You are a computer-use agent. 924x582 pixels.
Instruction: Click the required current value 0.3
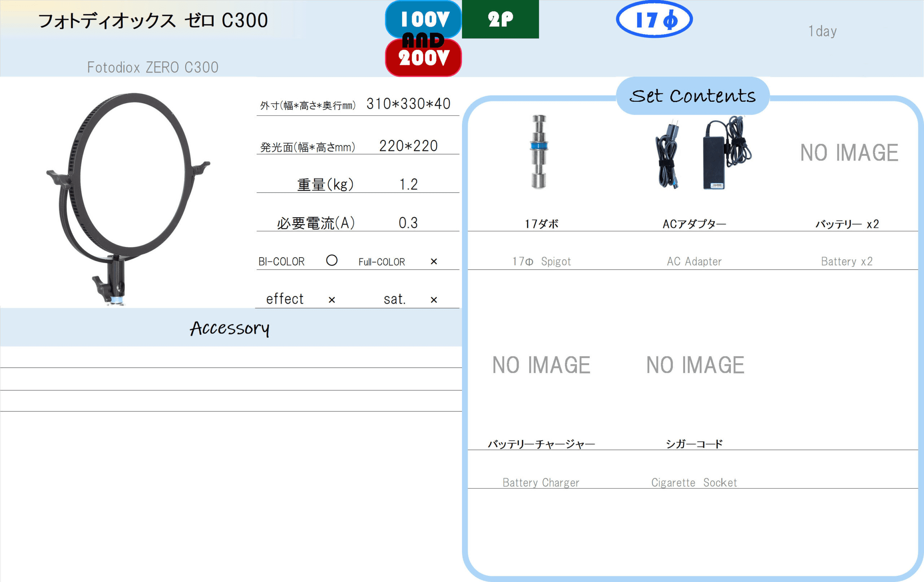[408, 223]
